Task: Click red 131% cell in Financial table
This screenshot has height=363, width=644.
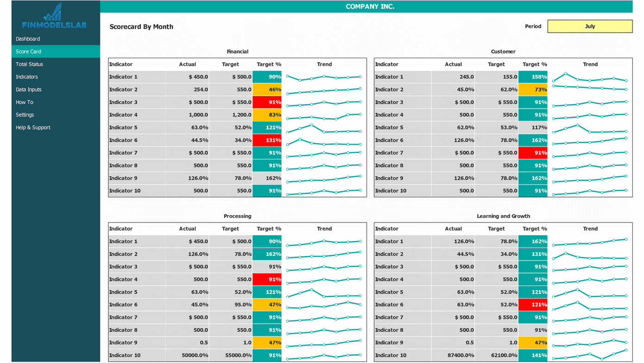Action: click(267, 140)
